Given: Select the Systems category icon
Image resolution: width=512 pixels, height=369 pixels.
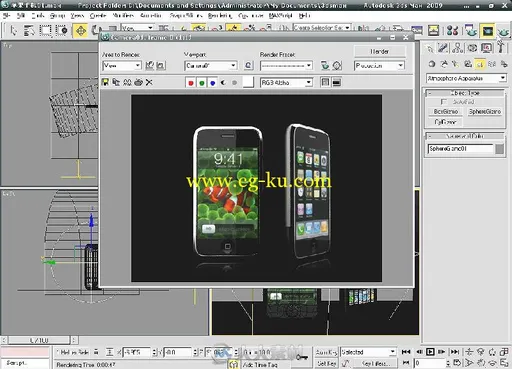Looking at the screenshot, I should (x=504, y=64).
